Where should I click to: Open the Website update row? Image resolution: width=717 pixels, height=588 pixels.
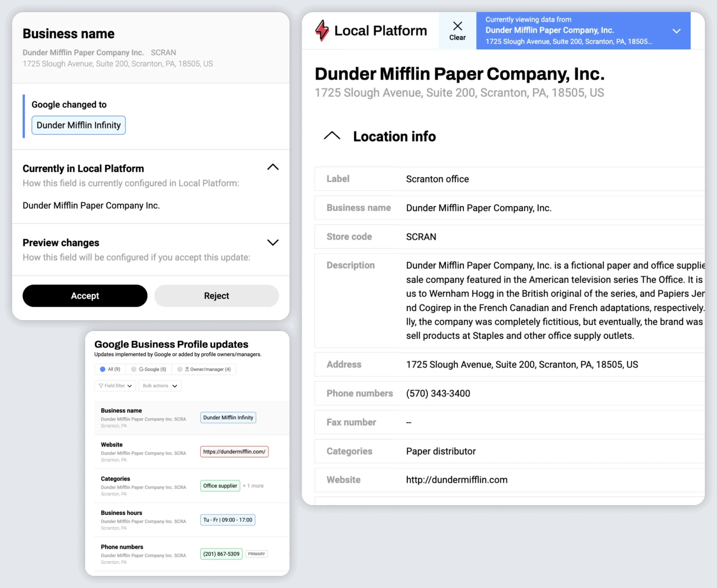[191, 451]
